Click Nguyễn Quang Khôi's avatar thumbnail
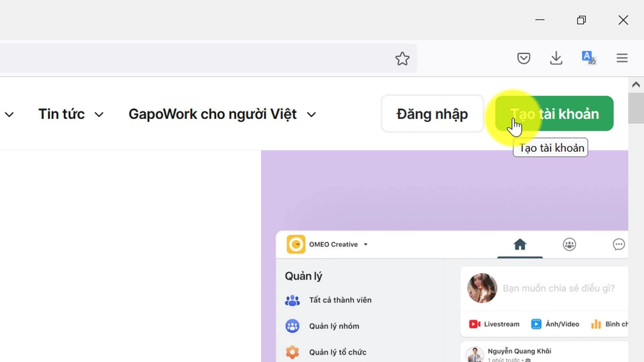Screen dimensions: 644x362 click(x=475, y=355)
